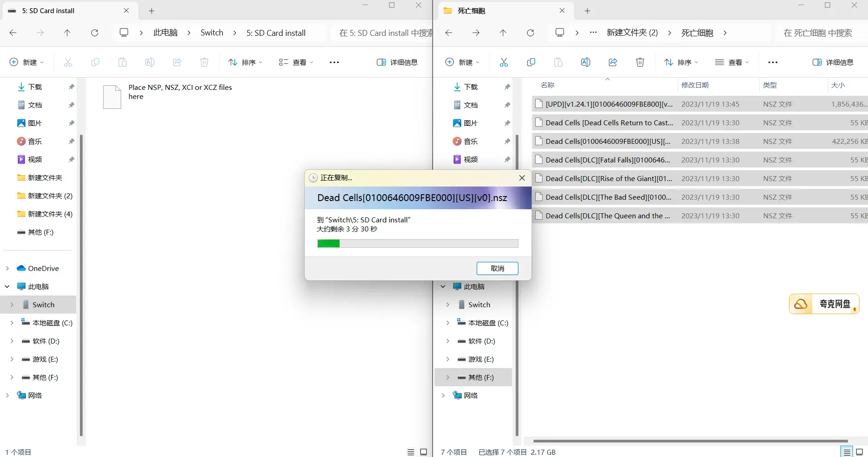Toggle 详细信息 pane in left window
Screen dimensions: 868x457
[x=397, y=62]
